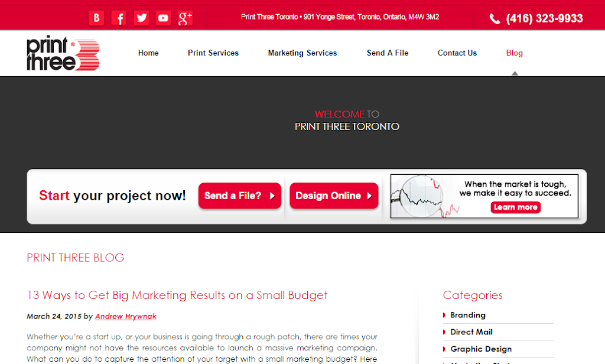Image resolution: width=605 pixels, height=364 pixels.
Task: Open the 13 Ways marketing article title
Action: tap(177, 295)
